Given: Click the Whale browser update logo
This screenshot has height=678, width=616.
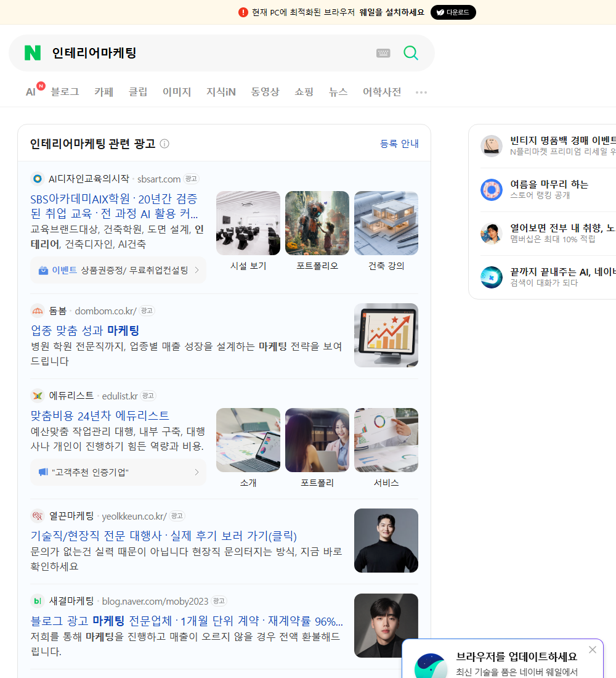Looking at the screenshot, I should coord(431,666).
